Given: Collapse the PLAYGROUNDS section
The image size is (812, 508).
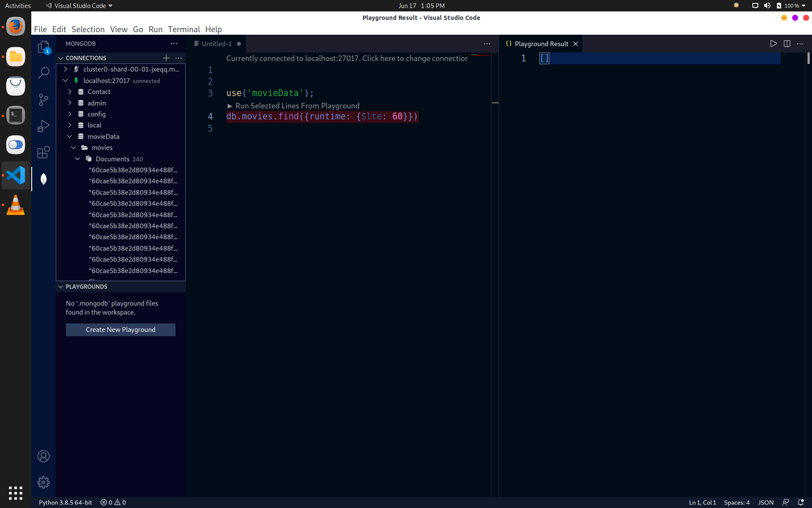Looking at the screenshot, I should (61, 287).
